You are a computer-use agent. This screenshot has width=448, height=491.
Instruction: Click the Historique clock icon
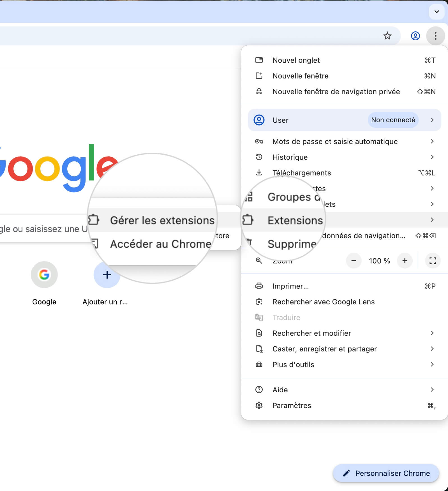coord(259,157)
